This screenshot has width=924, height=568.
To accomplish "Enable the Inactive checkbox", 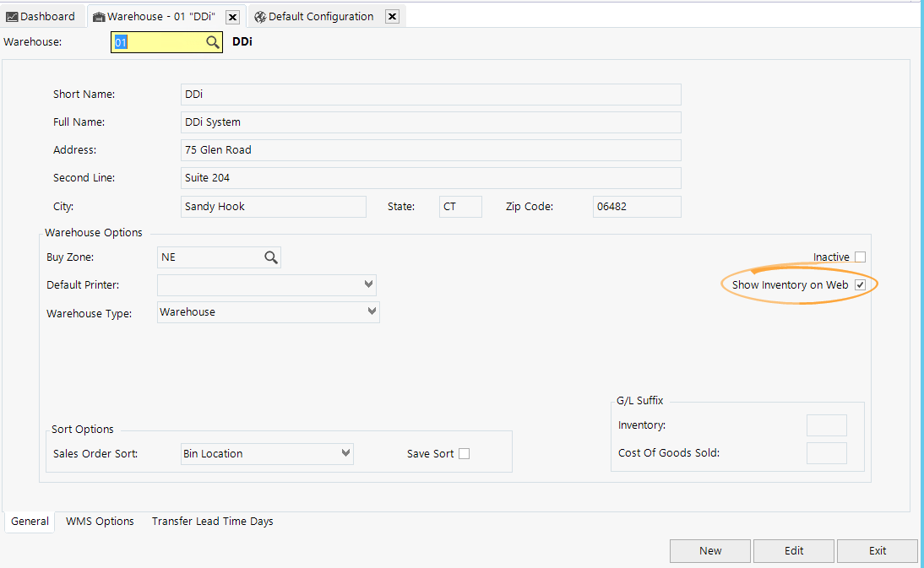I will [859, 257].
